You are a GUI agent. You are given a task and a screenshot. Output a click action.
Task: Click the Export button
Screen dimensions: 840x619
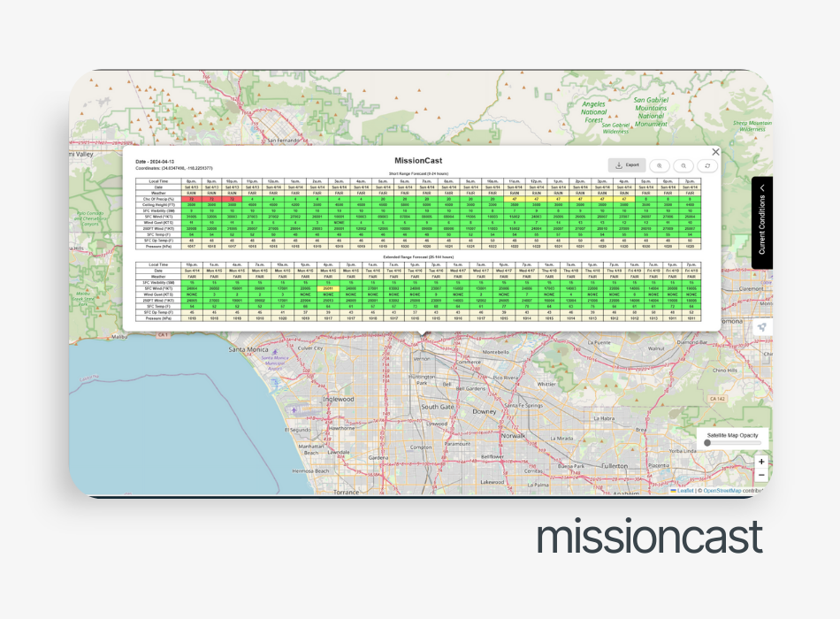coord(627,165)
